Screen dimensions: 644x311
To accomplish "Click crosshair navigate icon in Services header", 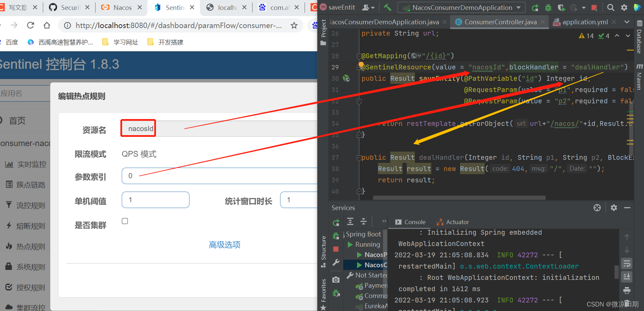I will click(597, 208).
